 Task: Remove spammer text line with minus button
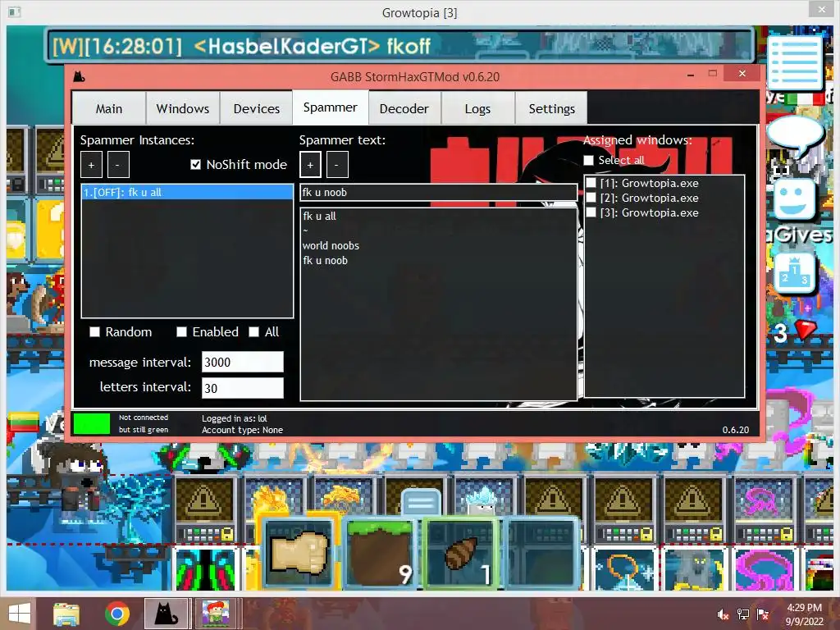[x=337, y=164]
